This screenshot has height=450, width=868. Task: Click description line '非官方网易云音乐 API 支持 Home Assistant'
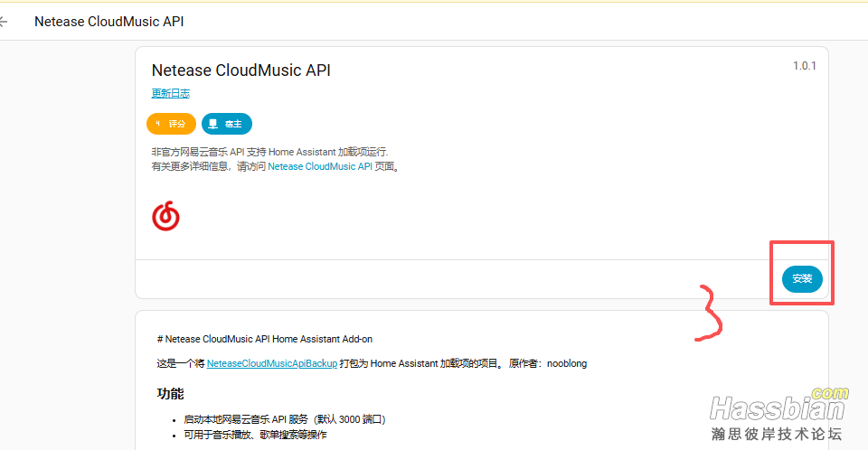pos(269,152)
